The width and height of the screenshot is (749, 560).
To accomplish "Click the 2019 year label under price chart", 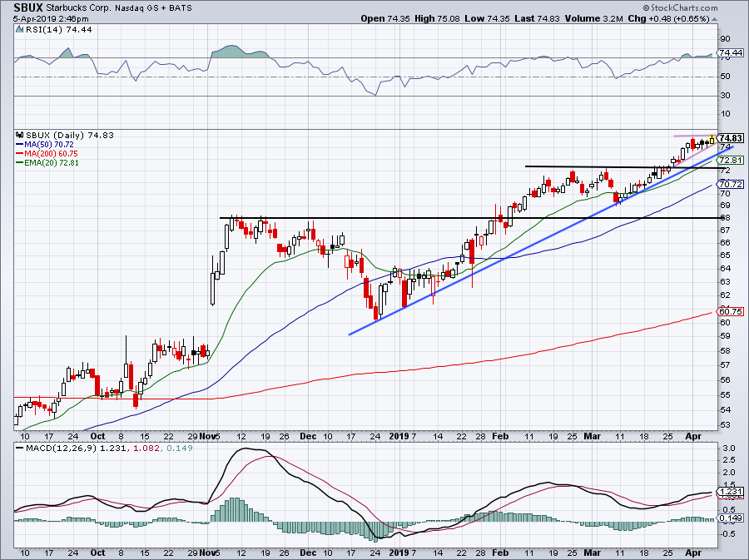I will pos(399,436).
